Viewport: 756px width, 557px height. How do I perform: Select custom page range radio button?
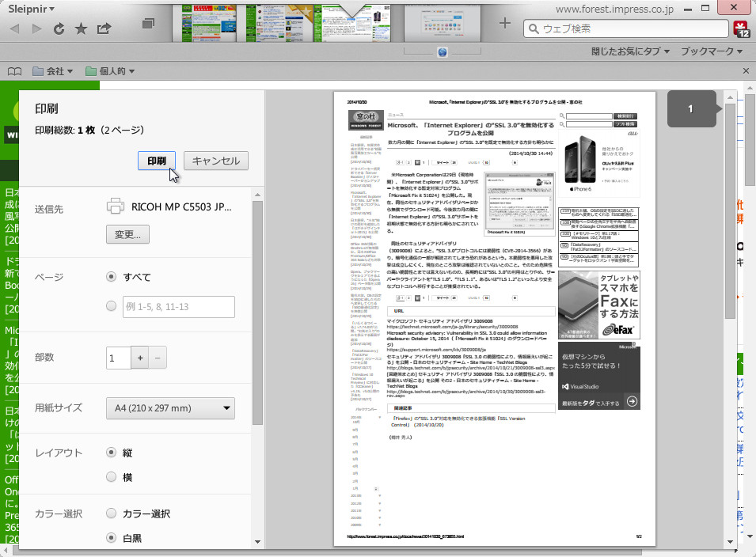coord(112,306)
